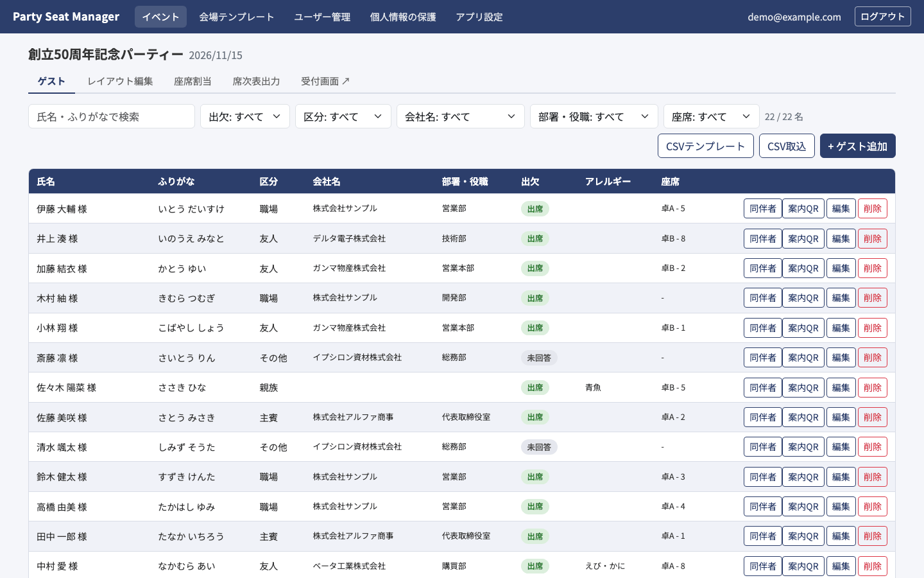This screenshot has height=578, width=924.
Task: Click the CSV取込 button
Action: point(787,146)
